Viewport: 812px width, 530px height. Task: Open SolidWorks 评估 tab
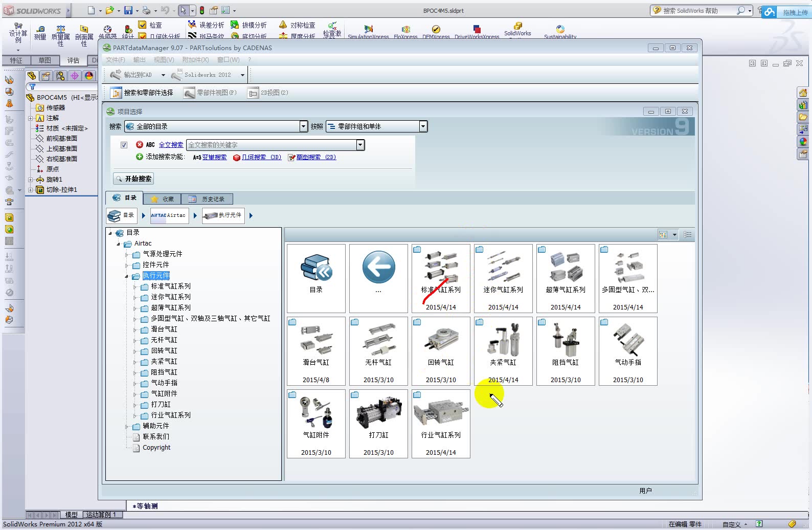[x=73, y=60]
